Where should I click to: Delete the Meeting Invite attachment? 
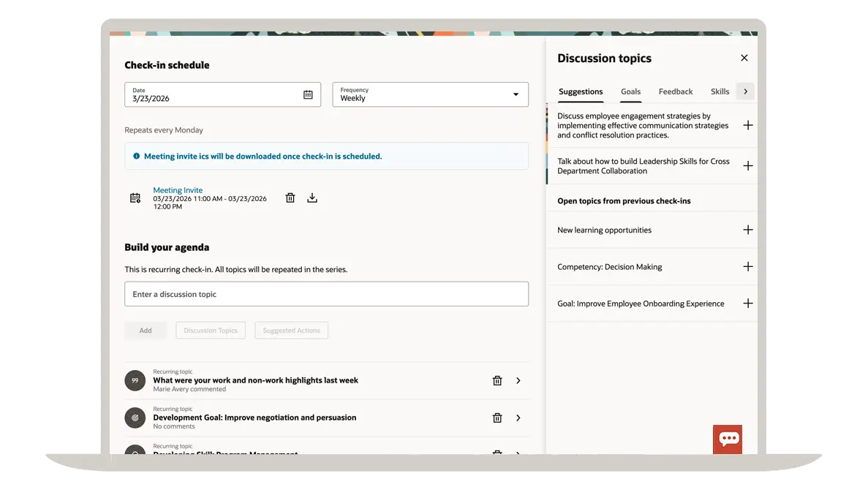[x=290, y=198]
